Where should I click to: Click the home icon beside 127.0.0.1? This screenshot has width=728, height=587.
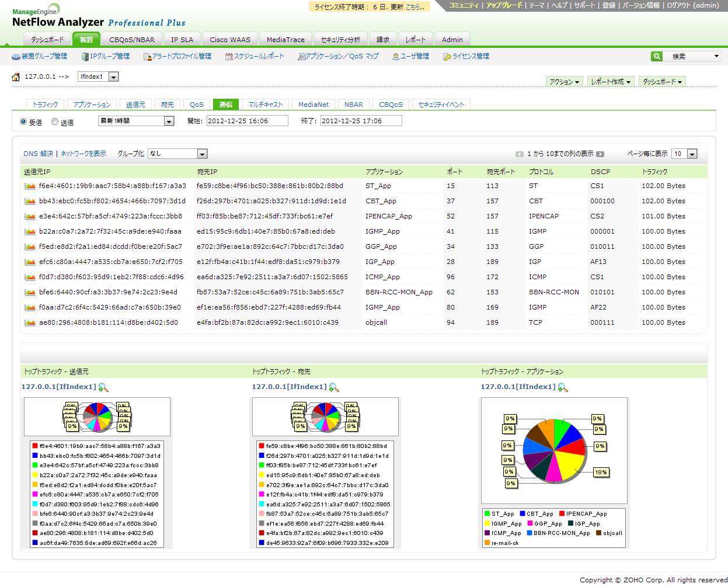[x=16, y=77]
